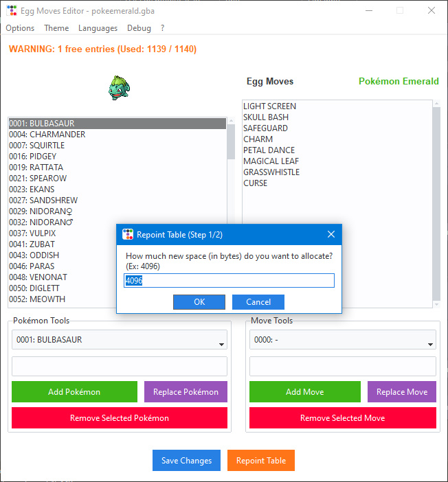
Task: Click the green Add Pokémon button
Action: 74,392
